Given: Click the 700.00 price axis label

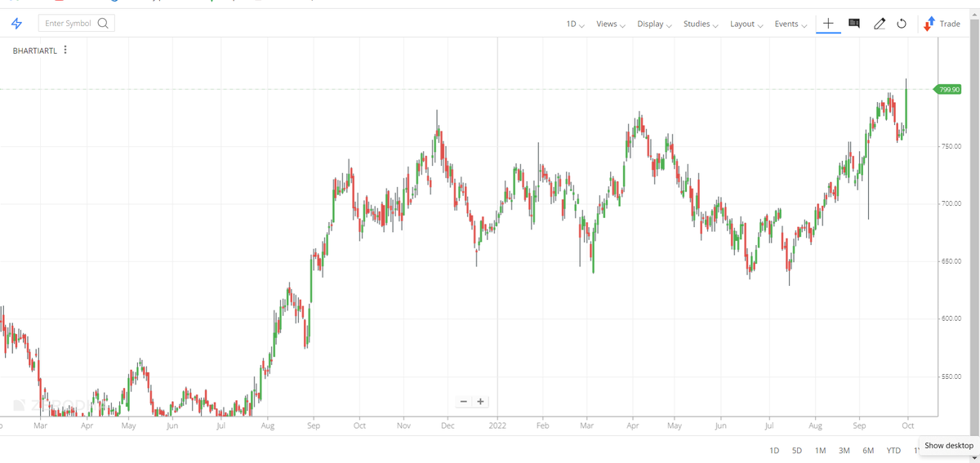Looking at the screenshot, I should 950,203.
